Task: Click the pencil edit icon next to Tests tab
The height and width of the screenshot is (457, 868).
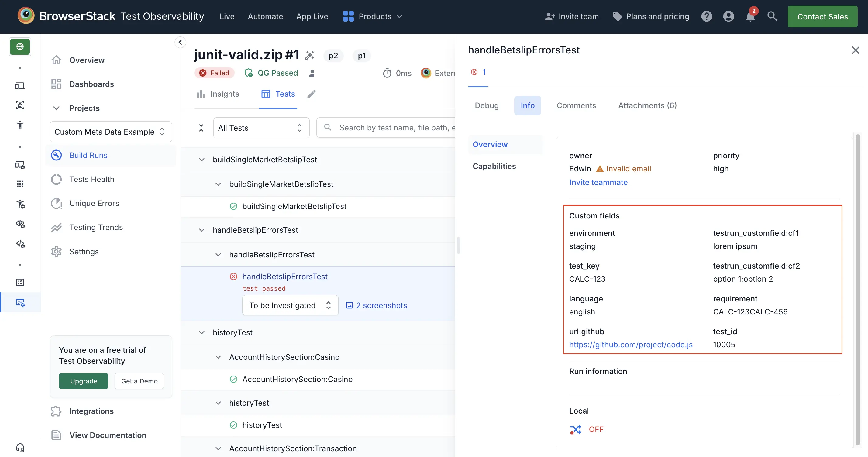Action: click(x=312, y=94)
